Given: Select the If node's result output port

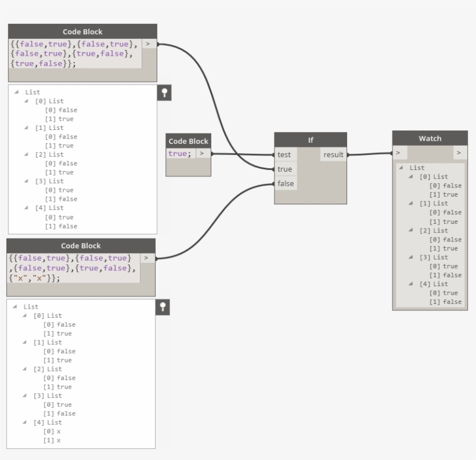Looking at the screenshot, I should 333,154.
